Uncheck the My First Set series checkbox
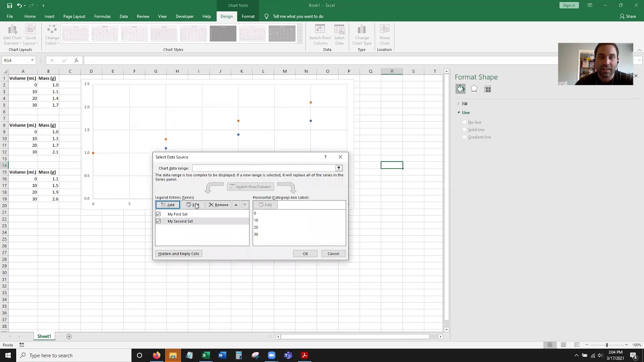Screen dimensions: 644x362 pos(158,214)
